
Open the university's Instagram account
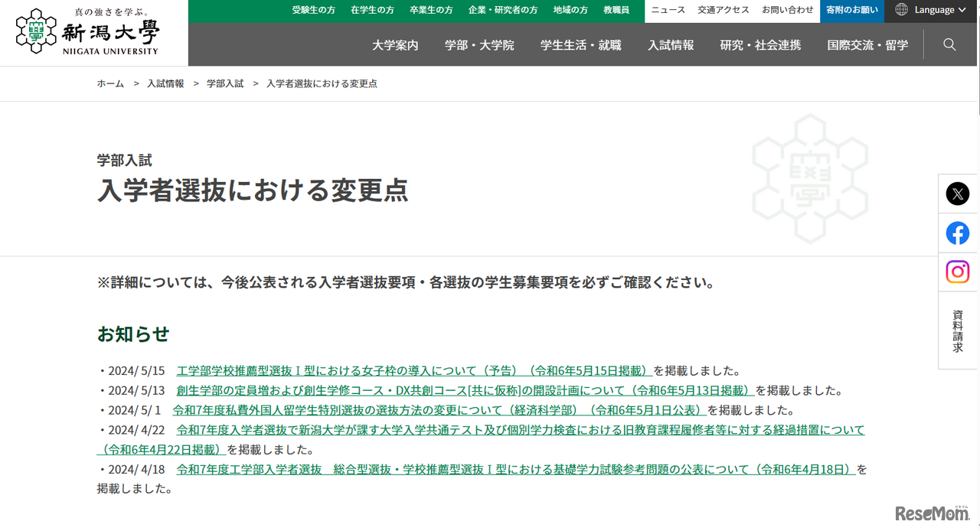(x=957, y=272)
